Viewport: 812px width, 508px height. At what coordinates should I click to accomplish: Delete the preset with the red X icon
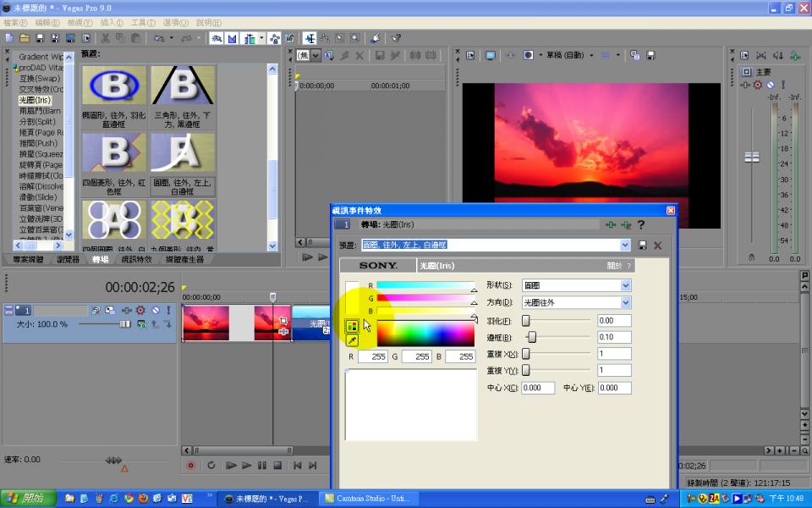[657, 246]
